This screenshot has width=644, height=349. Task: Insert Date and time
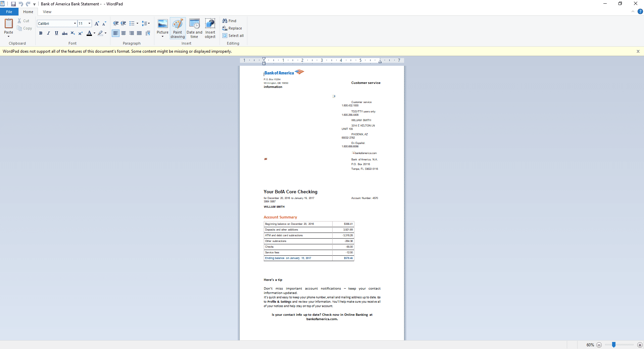pos(194,28)
